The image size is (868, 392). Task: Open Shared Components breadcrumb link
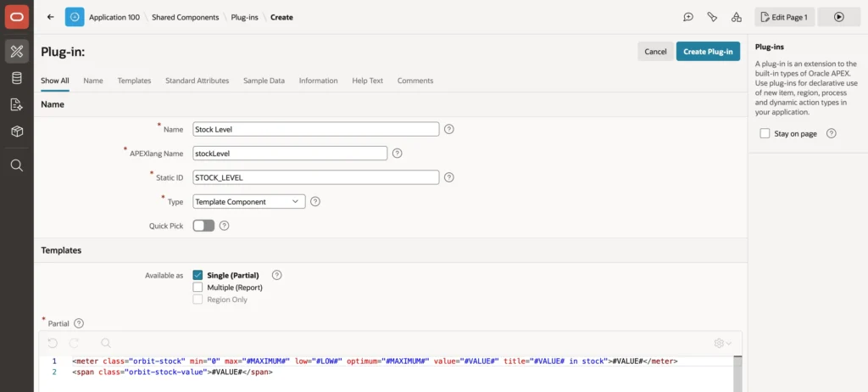(x=186, y=17)
